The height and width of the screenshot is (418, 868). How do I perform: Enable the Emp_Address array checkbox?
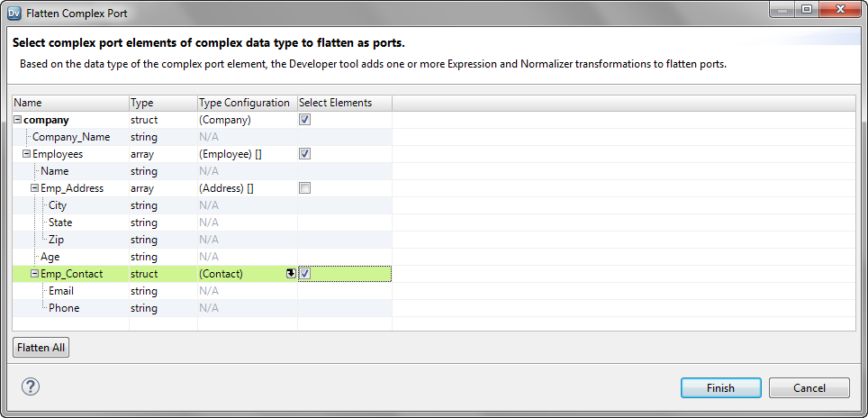pos(304,188)
